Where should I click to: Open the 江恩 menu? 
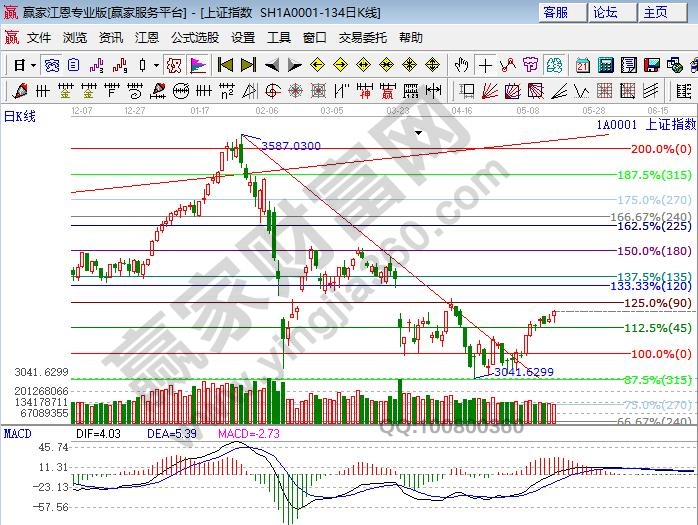pyautogui.click(x=146, y=37)
